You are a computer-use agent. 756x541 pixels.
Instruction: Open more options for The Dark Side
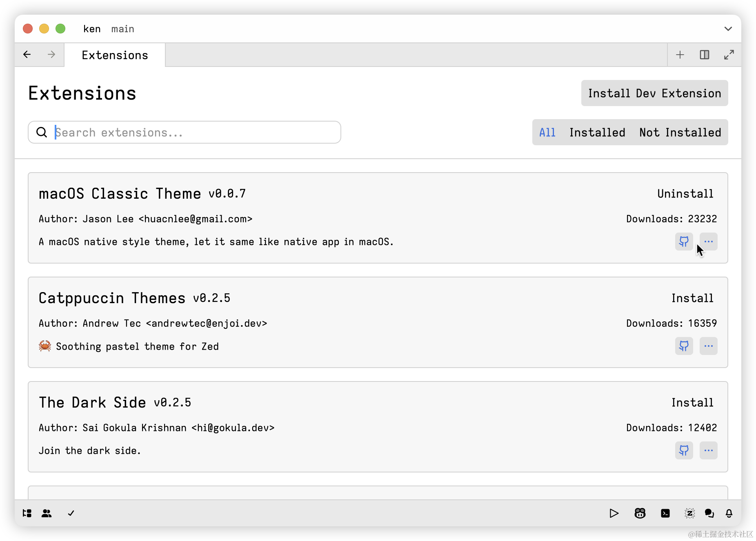click(x=709, y=450)
